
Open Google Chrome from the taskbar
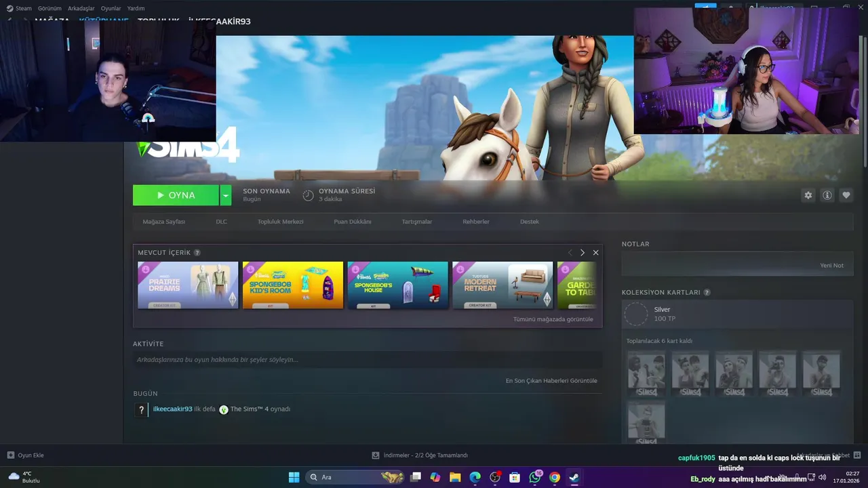click(x=555, y=477)
